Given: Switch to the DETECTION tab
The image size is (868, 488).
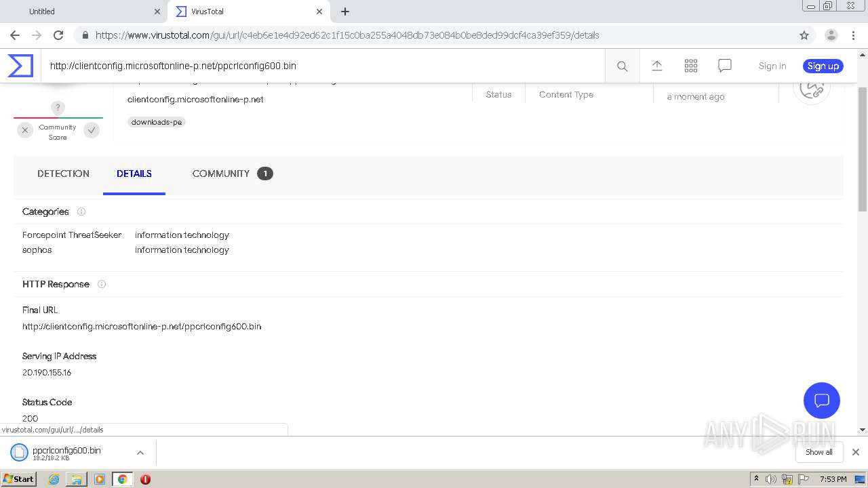Looking at the screenshot, I should click(x=63, y=174).
